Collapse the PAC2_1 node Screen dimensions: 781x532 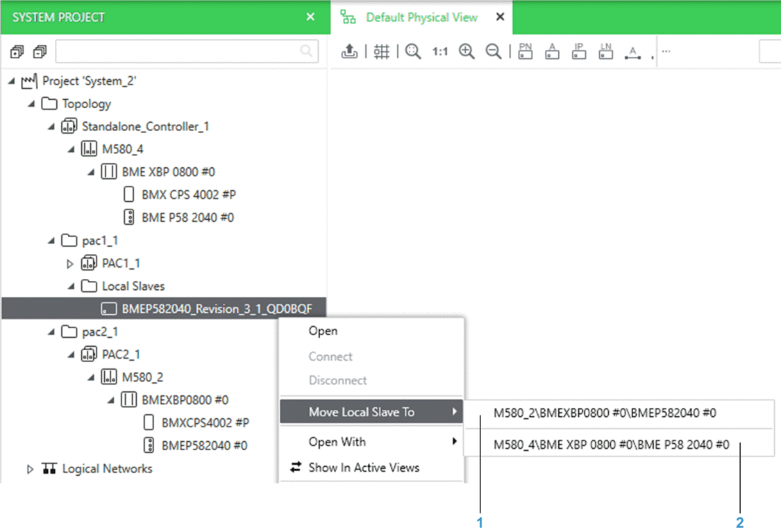pyautogui.click(x=72, y=354)
